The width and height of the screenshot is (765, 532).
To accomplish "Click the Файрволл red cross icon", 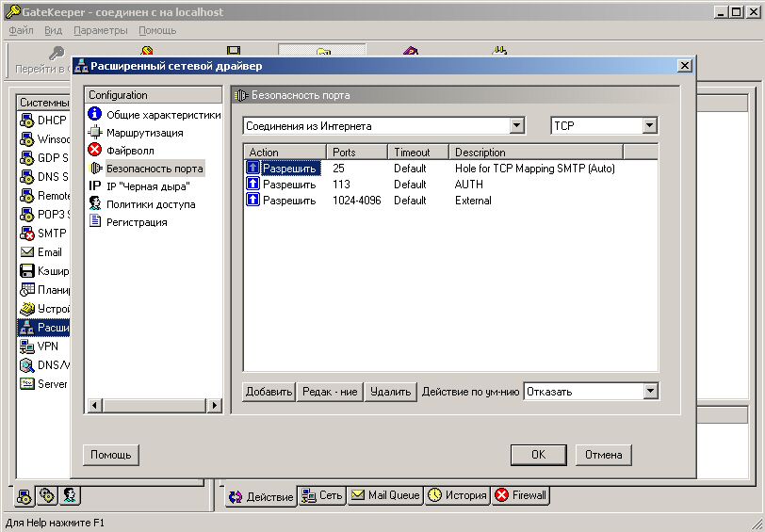I will [x=94, y=151].
